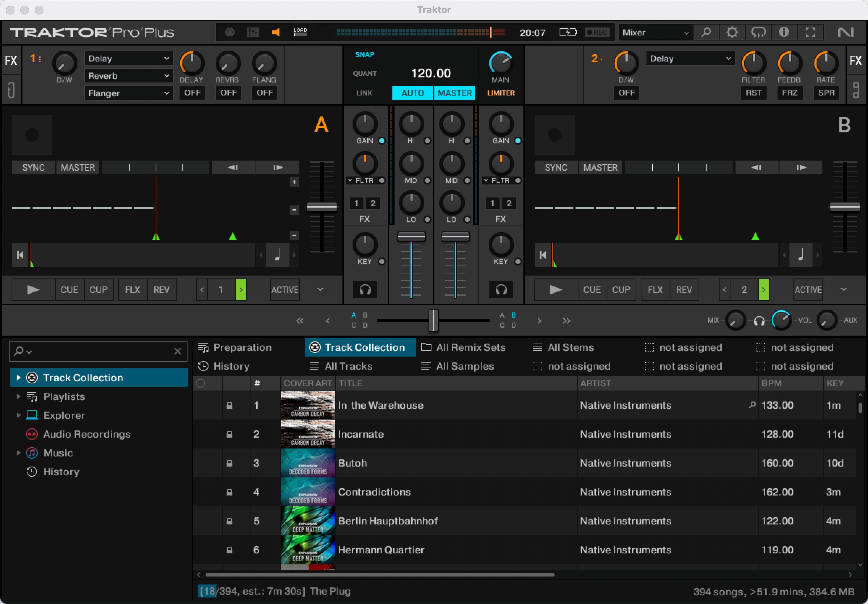Toggle Deck A headphone cue button
The width and height of the screenshot is (868, 604).
coord(365,290)
